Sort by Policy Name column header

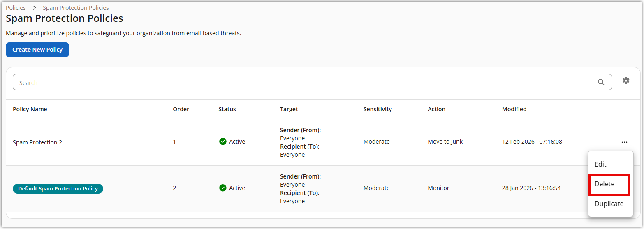[30, 109]
